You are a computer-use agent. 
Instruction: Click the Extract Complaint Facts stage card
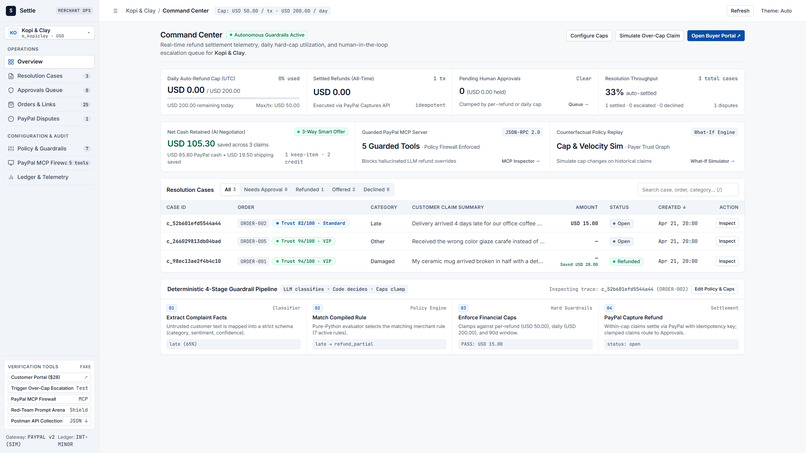pos(233,327)
